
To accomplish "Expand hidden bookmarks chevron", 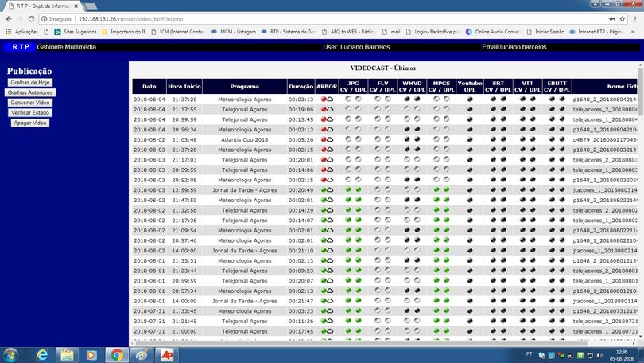I will click(x=634, y=32).
